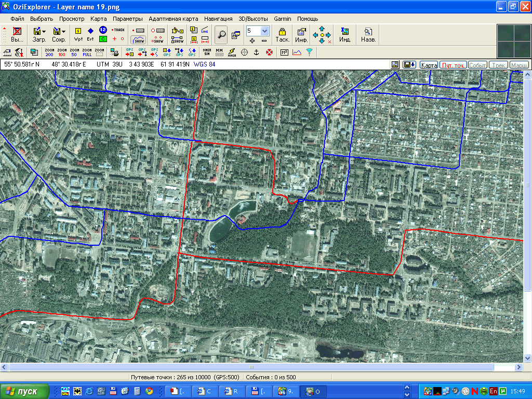Viewport: 532px width, 399px height.
Task: Click the NMEA lightning bolt icon
Action: 232,52
